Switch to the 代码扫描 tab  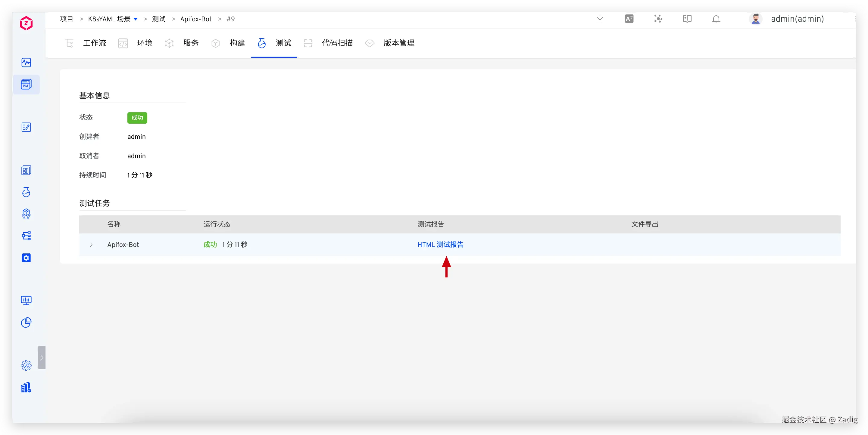(337, 43)
